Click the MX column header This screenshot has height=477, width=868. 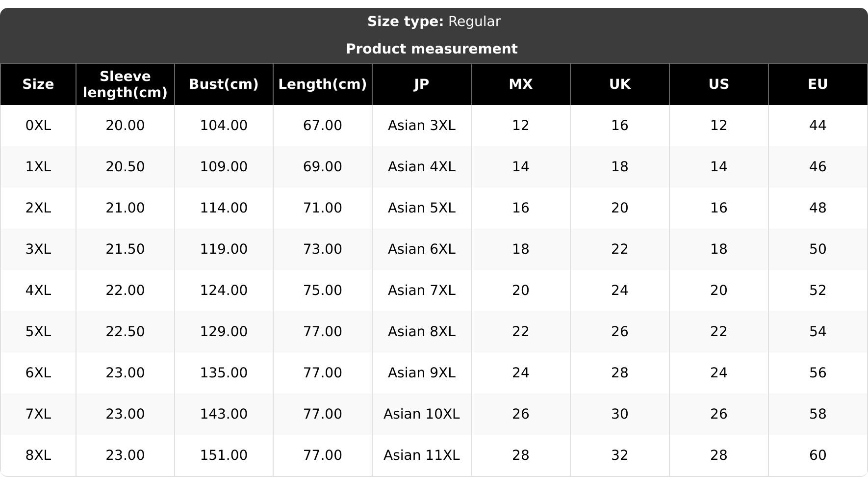520,84
